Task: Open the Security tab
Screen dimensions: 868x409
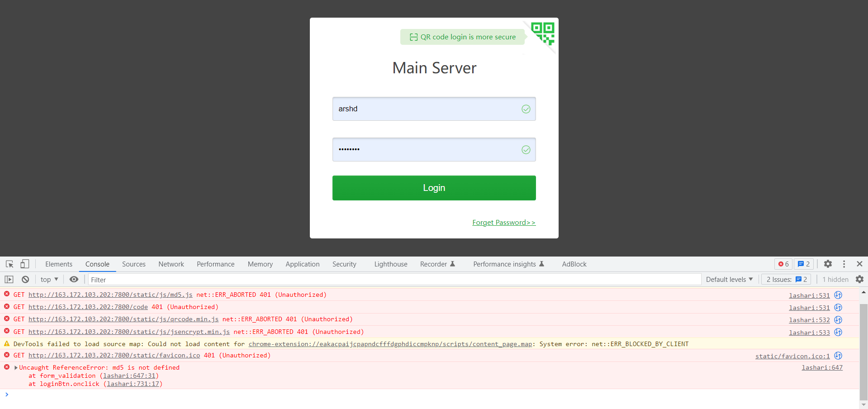Action: tap(344, 264)
